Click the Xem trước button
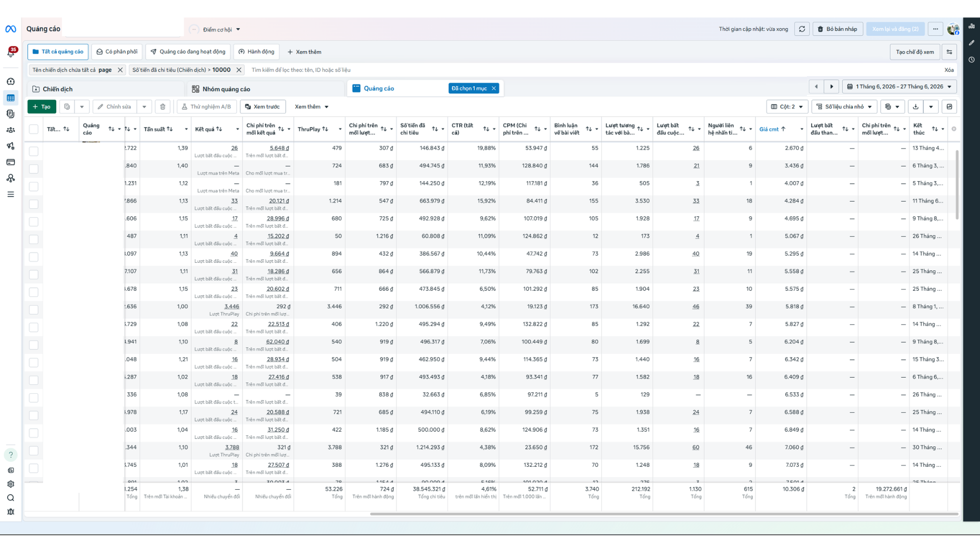 click(x=262, y=107)
